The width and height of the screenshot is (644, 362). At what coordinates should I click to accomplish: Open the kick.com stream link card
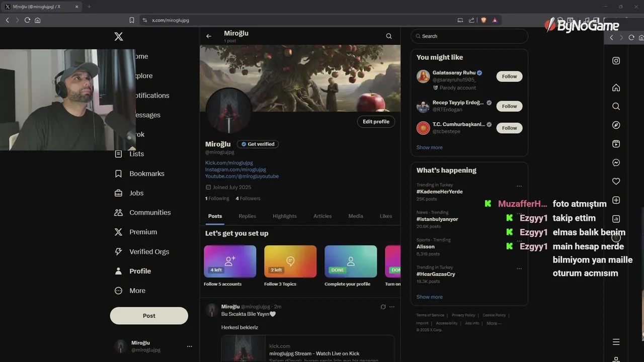(x=308, y=348)
